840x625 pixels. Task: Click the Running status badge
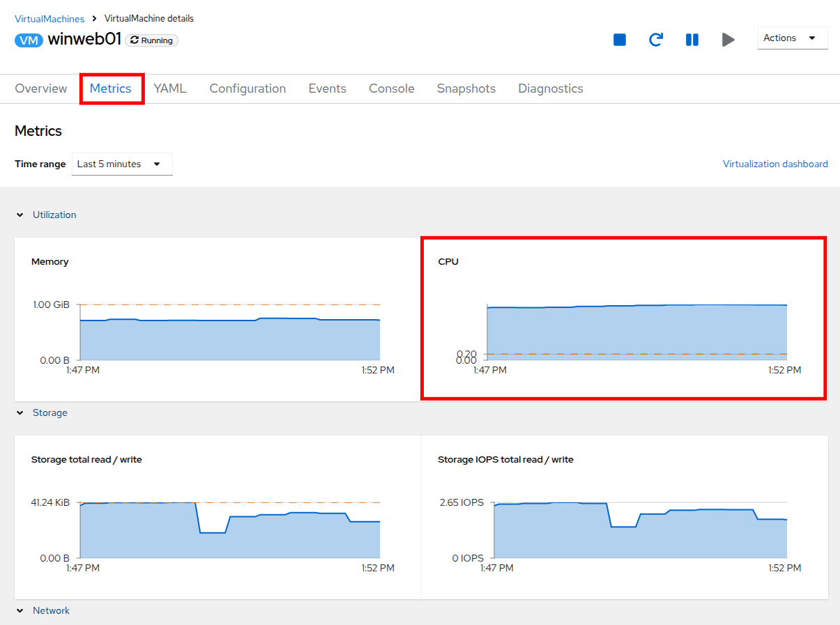point(151,40)
